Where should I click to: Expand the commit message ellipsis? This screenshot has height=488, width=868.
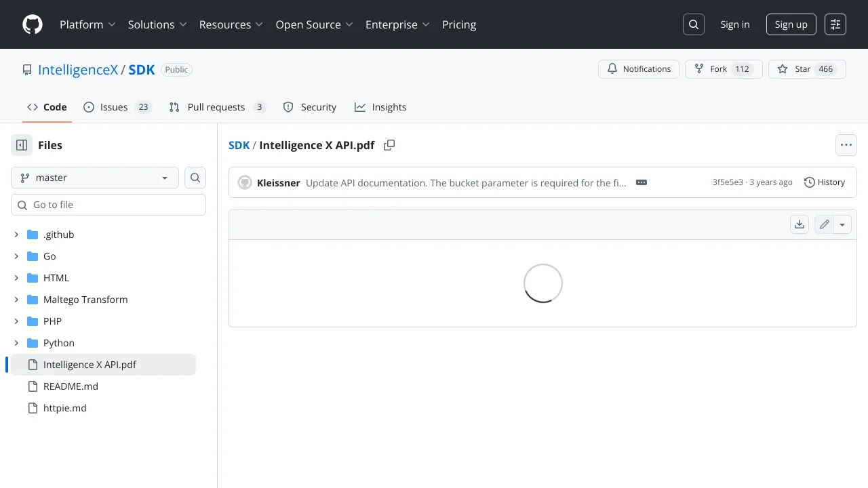(x=642, y=182)
